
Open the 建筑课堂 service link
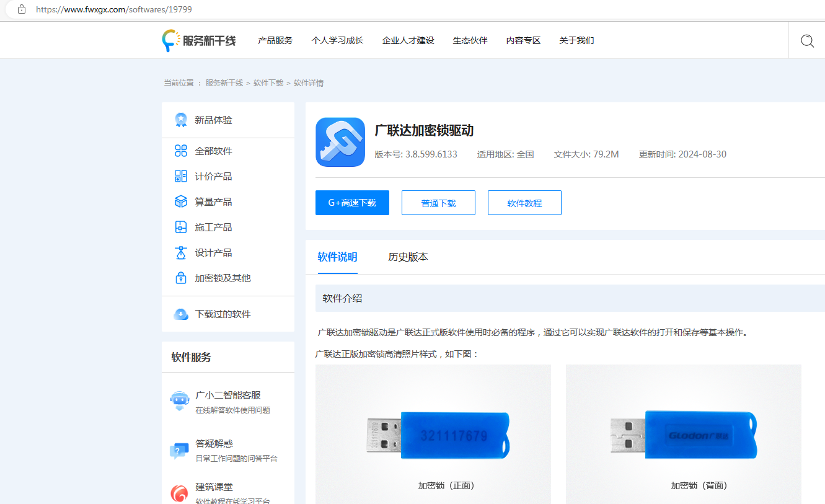click(214, 487)
